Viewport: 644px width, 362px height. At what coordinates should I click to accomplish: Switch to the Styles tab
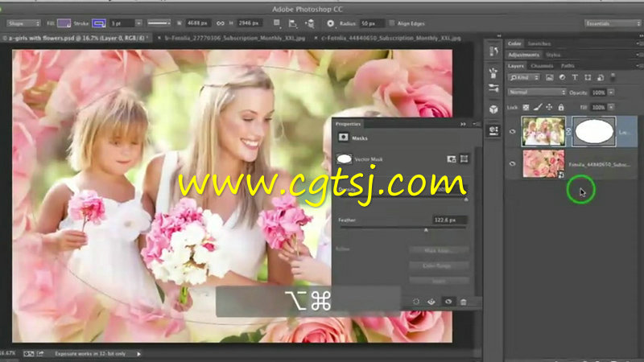pyautogui.click(x=553, y=55)
